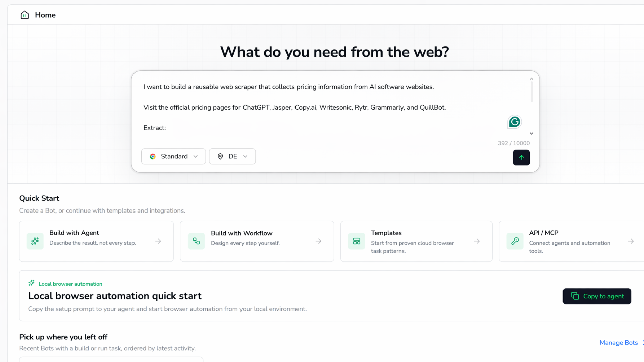Click the What do you need from the web heading

point(335,52)
